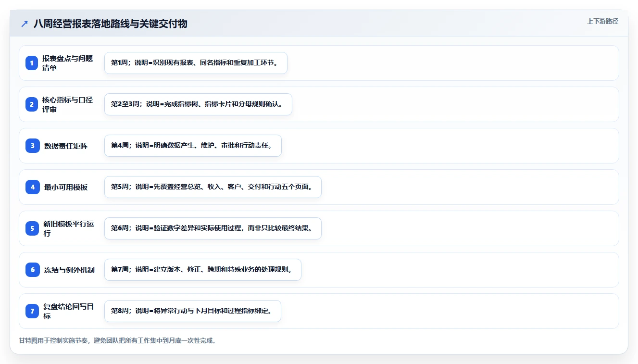Select step badge number 1
Viewport: 638px width, 364px height.
[x=32, y=63]
